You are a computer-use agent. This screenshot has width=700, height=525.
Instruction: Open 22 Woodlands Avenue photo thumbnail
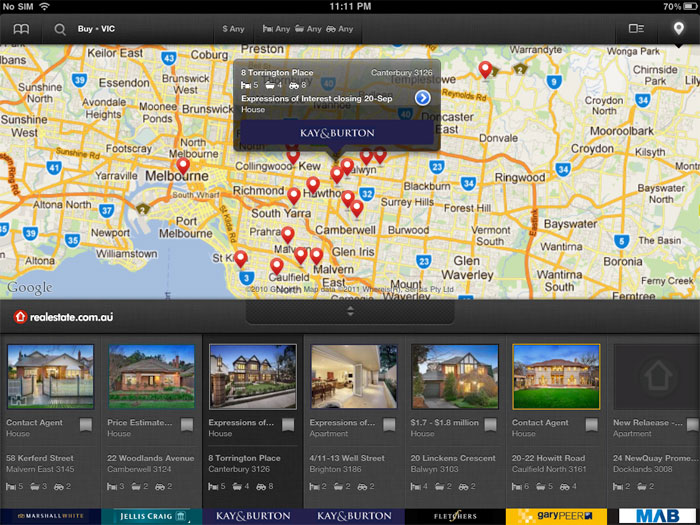[x=151, y=376]
